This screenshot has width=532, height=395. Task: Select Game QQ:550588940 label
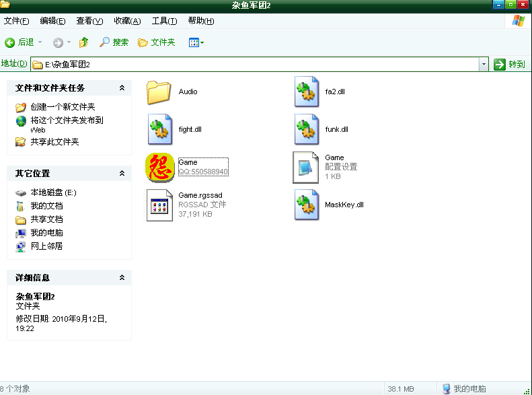[x=203, y=167]
